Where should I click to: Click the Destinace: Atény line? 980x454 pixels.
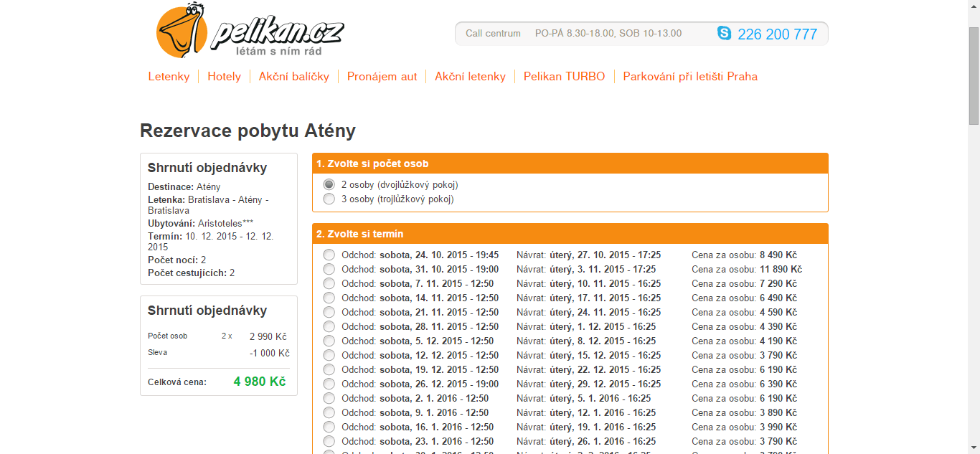click(x=184, y=186)
